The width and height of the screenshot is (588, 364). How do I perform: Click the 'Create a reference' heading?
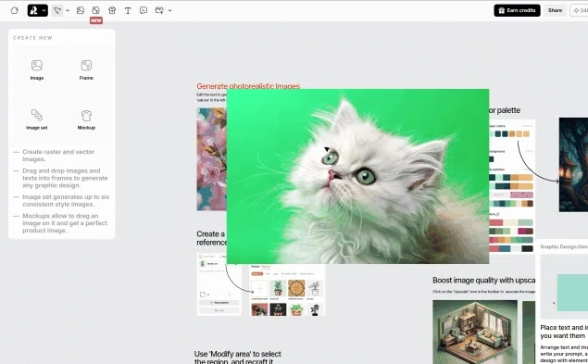click(x=211, y=238)
